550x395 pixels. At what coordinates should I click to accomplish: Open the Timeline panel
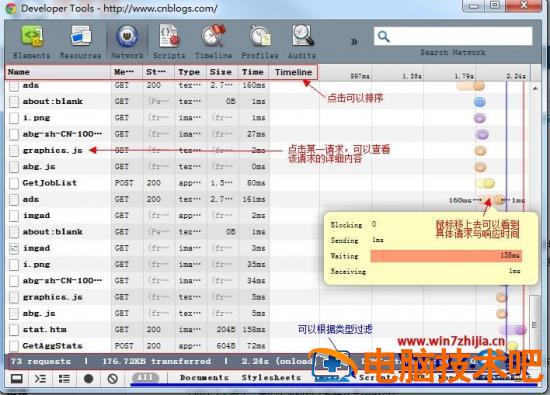point(213,41)
